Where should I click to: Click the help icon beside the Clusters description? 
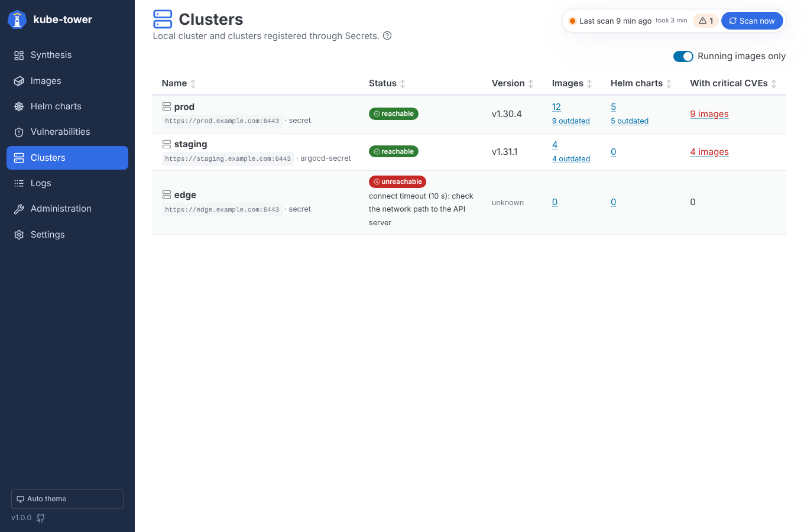[x=387, y=35]
